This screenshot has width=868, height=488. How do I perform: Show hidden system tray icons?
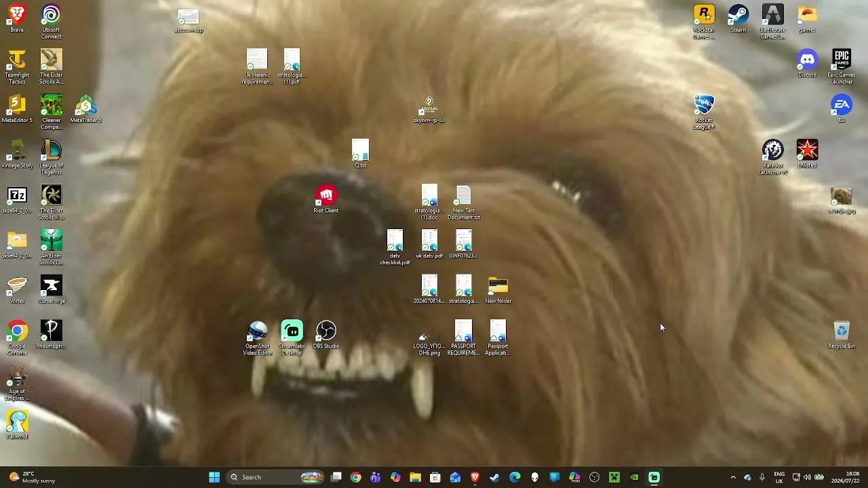point(733,477)
